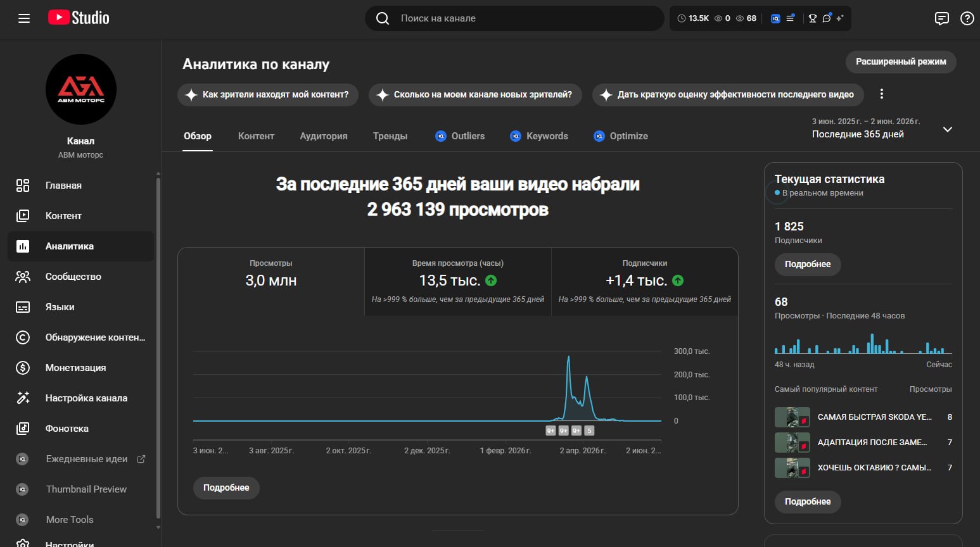Click the YouTube Studio logo

tap(79, 18)
